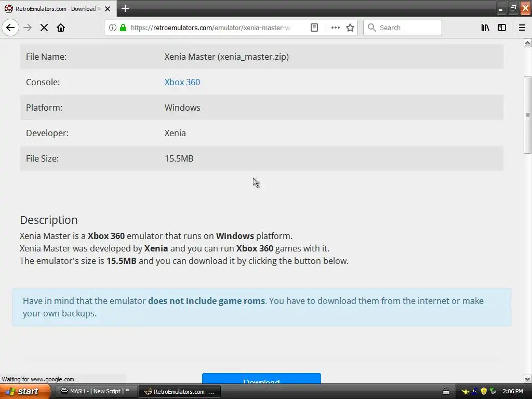Open the Windows start menu
Screen dimensions: 532x399
pos(24,391)
